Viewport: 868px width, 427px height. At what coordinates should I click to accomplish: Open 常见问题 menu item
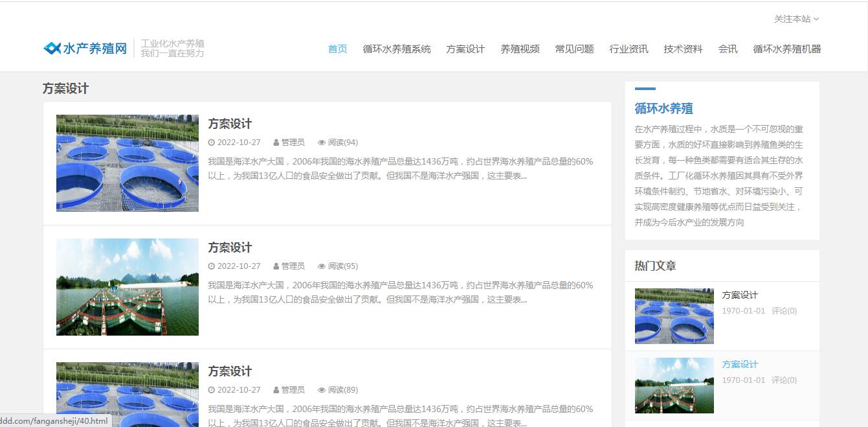pyautogui.click(x=573, y=49)
